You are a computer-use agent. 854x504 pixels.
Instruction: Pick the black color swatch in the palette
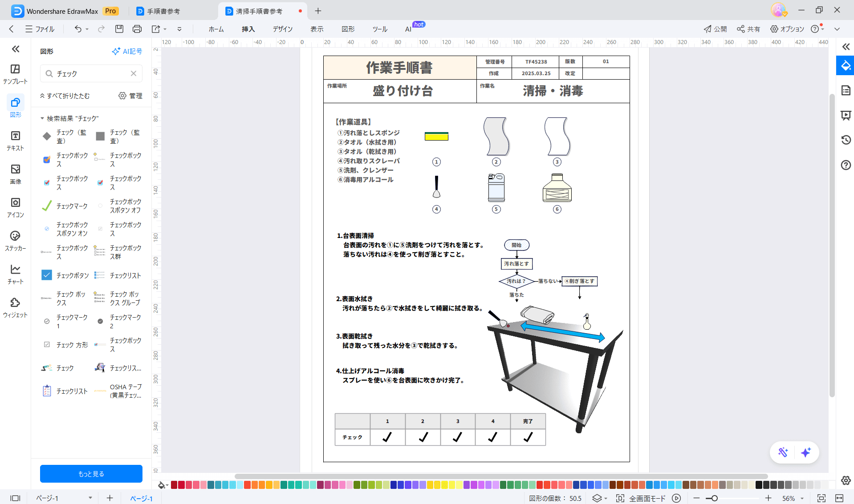pos(759,485)
